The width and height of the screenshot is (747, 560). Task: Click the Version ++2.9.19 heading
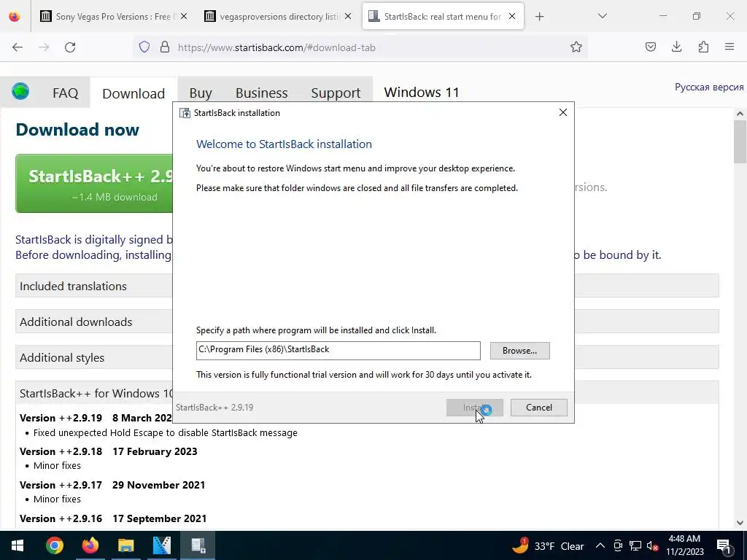tap(61, 418)
